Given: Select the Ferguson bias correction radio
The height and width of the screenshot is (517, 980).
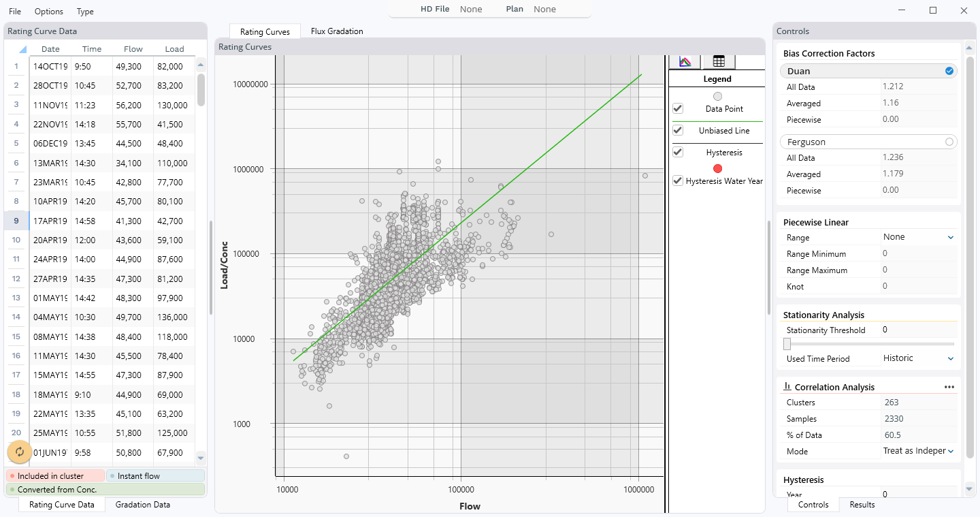Looking at the screenshot, I should [949, 142].
